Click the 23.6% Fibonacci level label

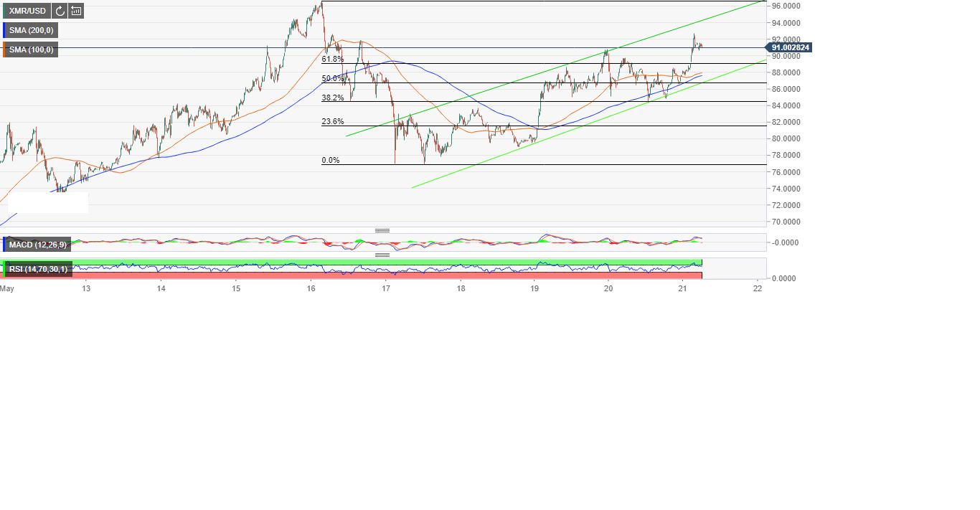pyautogui.click(x=332, y=121)
